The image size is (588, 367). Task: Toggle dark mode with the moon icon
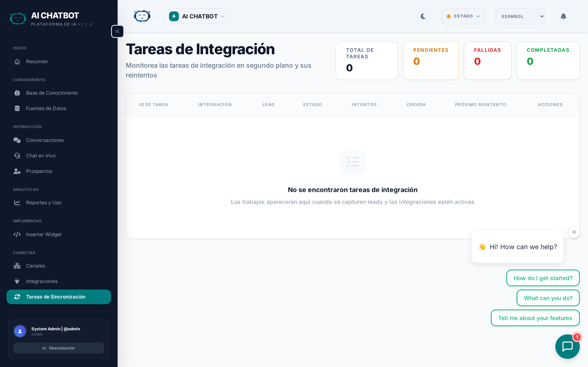pos(423,16)
